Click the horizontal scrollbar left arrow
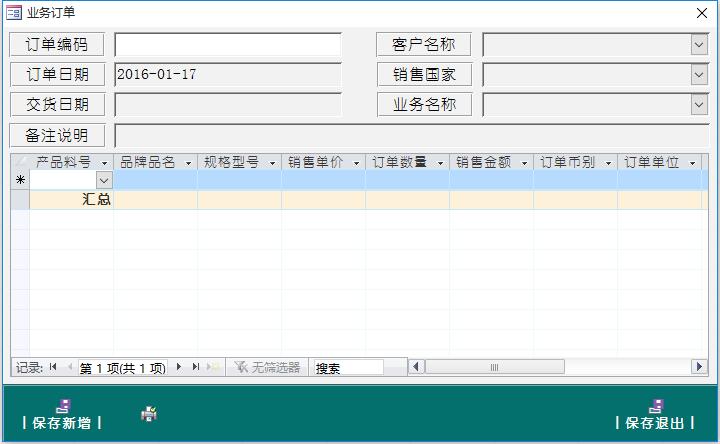This screenshot has height=444, width=720. (x=416, y=367)
